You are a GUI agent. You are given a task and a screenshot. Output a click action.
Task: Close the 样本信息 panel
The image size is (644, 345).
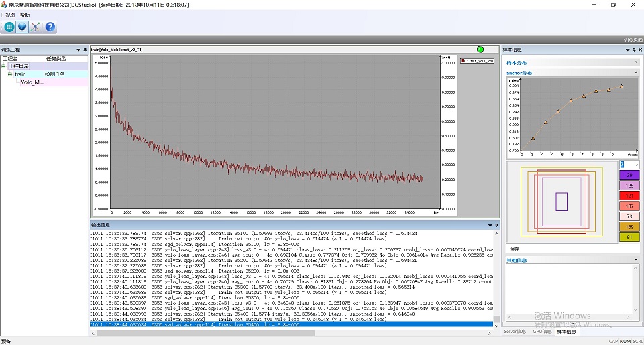pyautogui.click(x=640, y=50)
